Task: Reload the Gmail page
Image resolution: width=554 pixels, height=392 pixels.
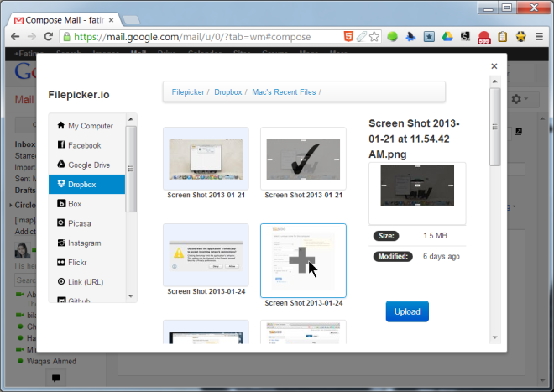Action: pyautogui.click(x=49, y=36)
